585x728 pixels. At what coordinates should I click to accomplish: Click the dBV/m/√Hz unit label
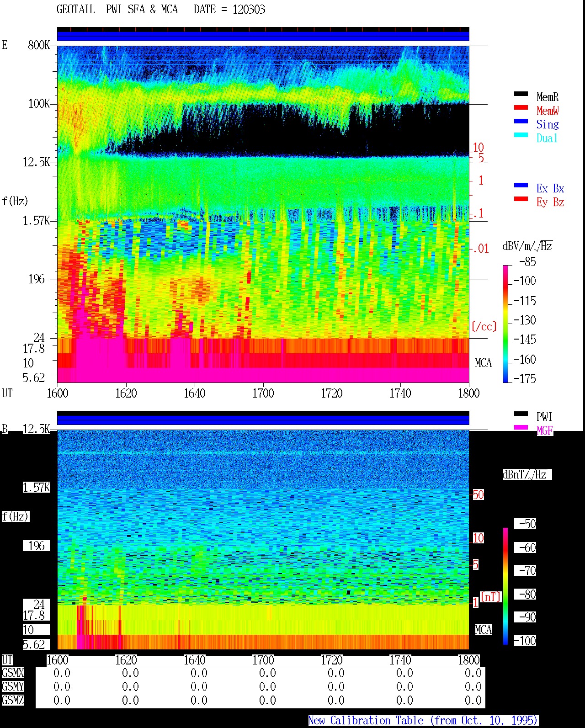(527, 246)
